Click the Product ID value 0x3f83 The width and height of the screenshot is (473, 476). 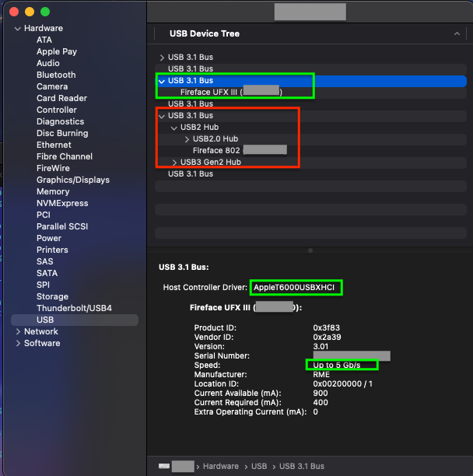pos(327,328)
